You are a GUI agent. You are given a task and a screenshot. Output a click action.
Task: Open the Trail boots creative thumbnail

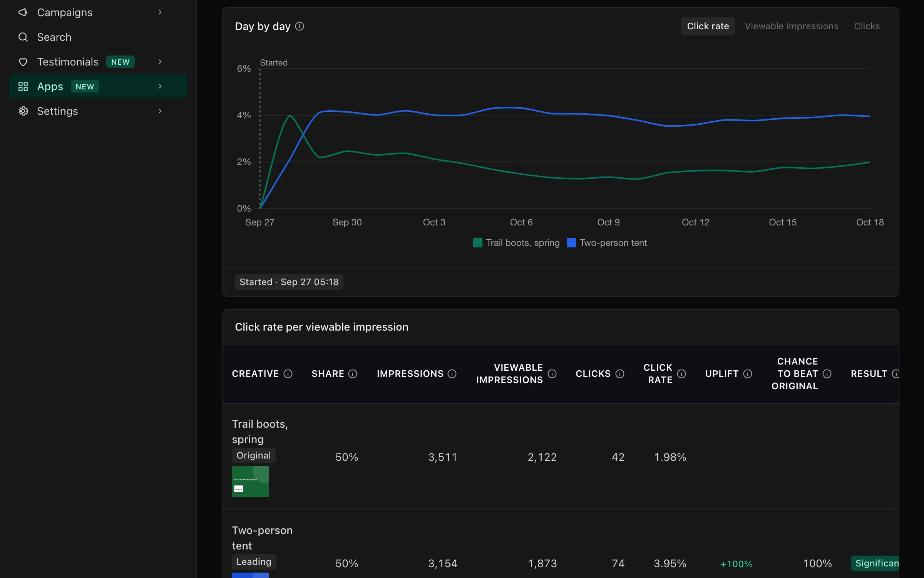(x=250, y=482)
